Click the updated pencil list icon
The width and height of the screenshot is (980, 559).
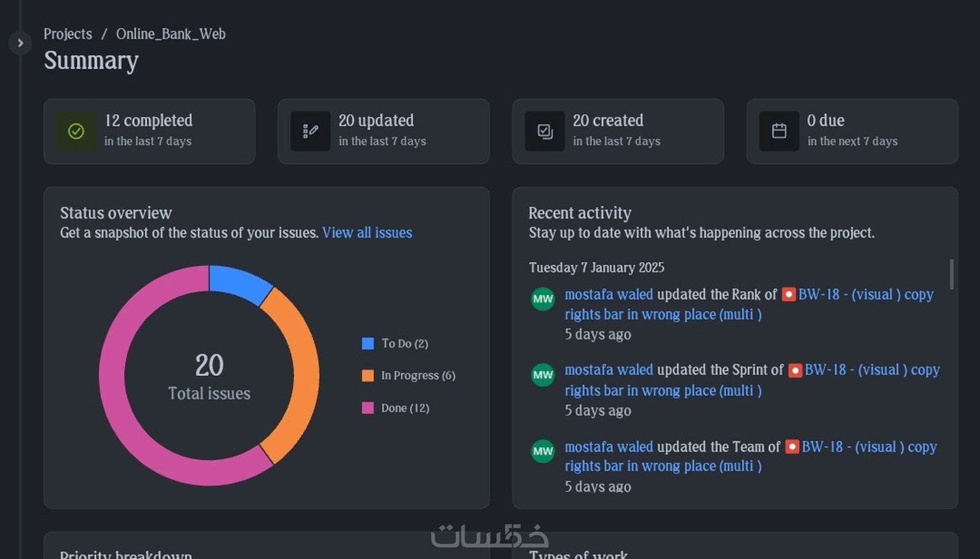pos(310,131)
